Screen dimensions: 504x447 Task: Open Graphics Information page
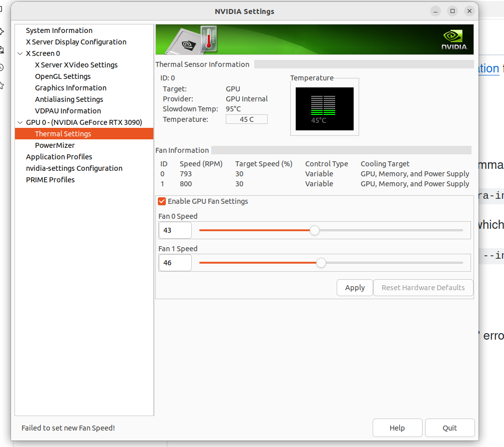[x=71, y=88]
